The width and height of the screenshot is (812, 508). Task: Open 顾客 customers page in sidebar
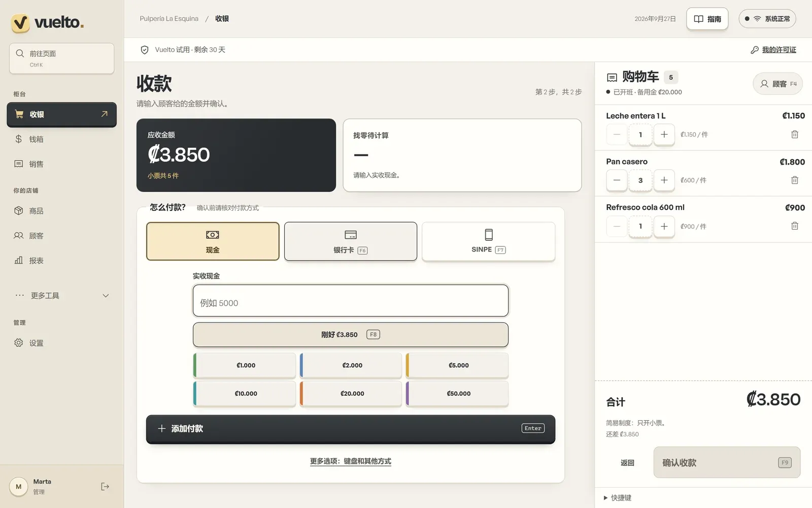62,236
